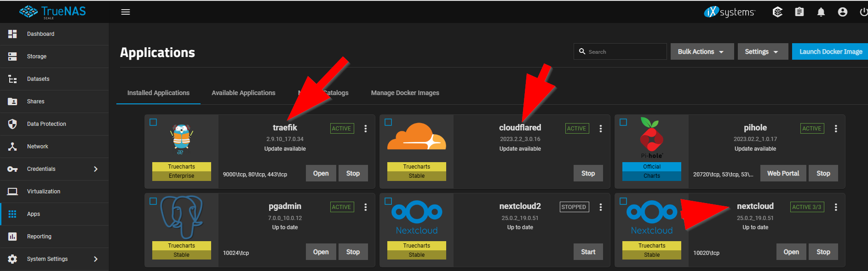Screen dimensions: 868x271
Task: Click the pihole ACTIVE status badge
Action: [812, 129]
